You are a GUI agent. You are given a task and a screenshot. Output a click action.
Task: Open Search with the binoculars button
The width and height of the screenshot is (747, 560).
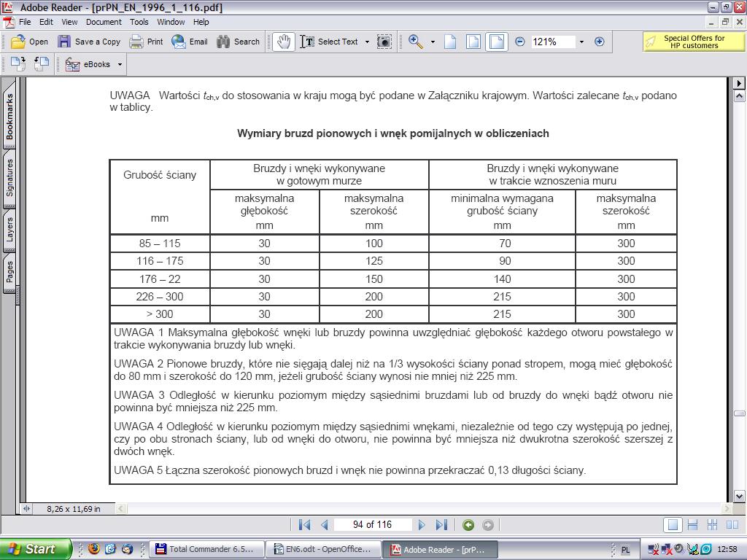click(x=238, y=42)
